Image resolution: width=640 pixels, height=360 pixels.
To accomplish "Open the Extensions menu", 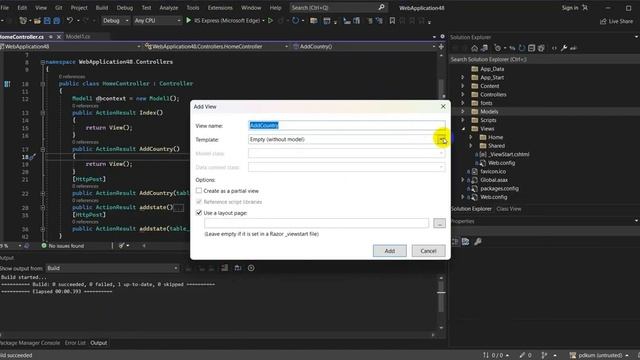I will point(220,8).
